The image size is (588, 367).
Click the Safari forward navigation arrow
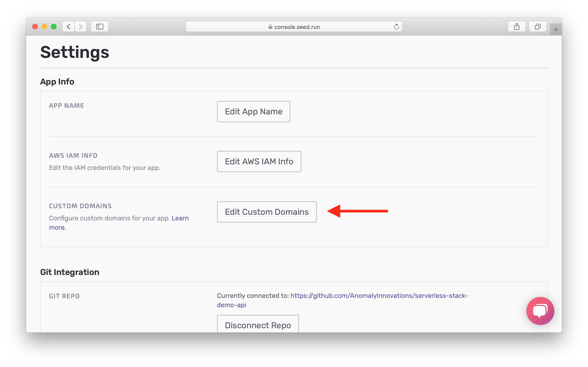tap(81, 26)
